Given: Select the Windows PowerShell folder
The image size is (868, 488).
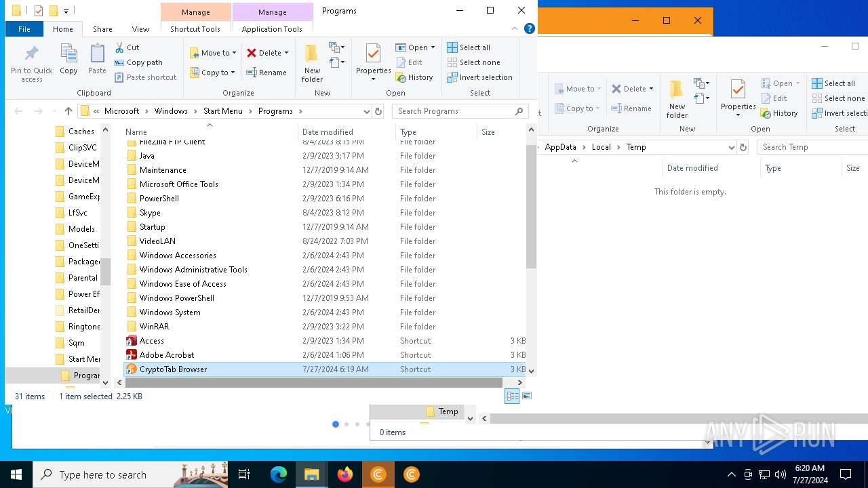Looking at the screenshot, I should pos(324,298).
